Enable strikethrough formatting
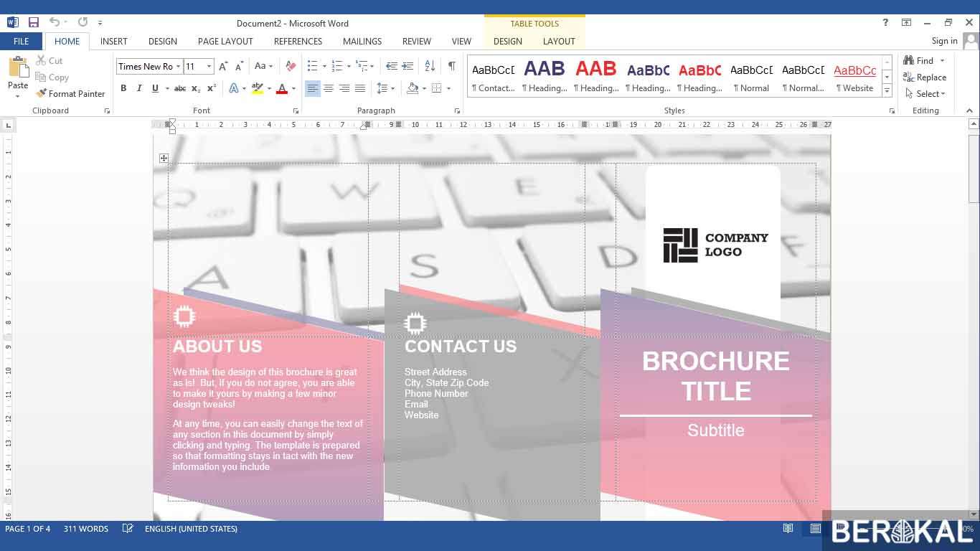 click(x=180, y=88)
